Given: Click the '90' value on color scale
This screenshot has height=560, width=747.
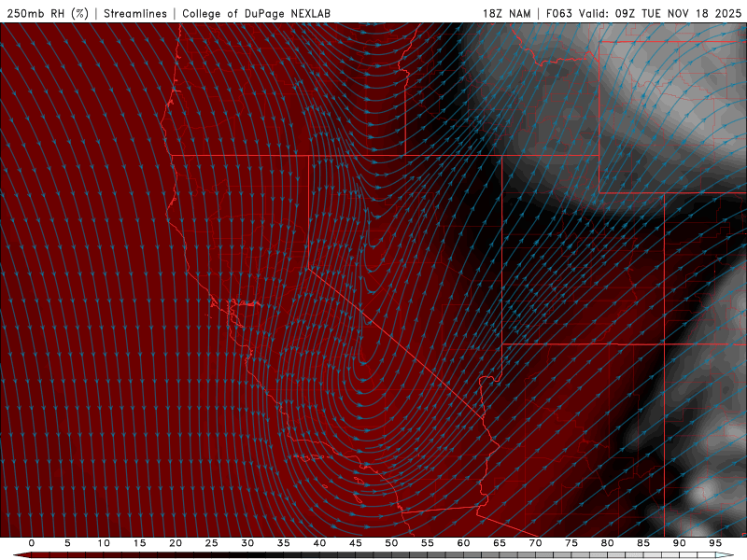Looking at the screenshot, I should point(680,543).
